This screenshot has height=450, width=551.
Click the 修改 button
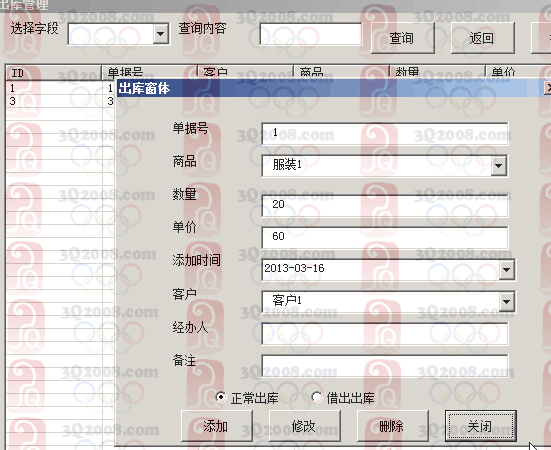point(304,426)
